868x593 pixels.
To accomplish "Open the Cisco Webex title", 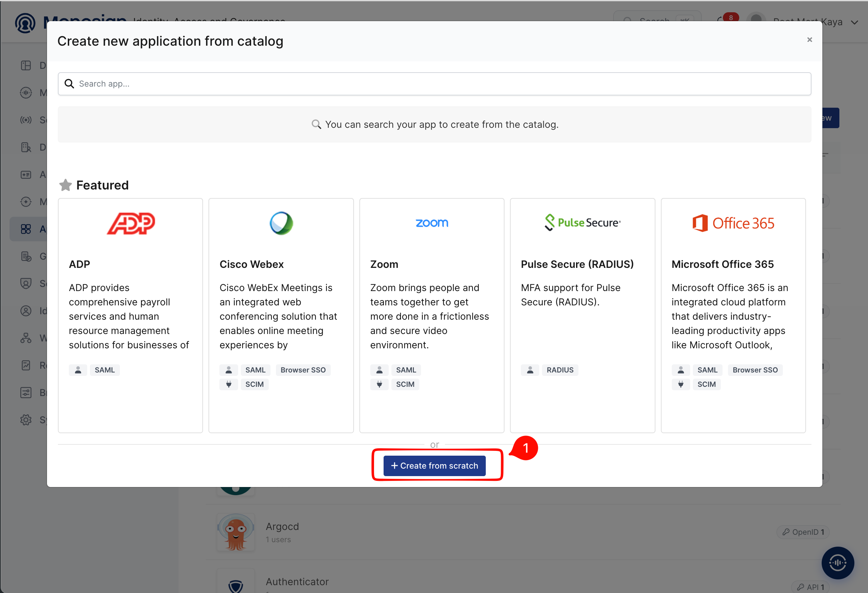I will [251, 264].
